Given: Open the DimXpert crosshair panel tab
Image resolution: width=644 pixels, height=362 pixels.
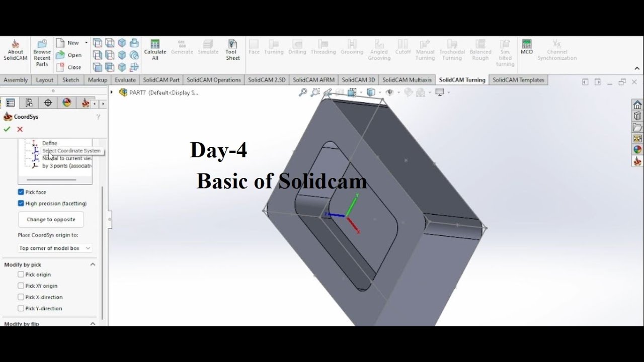Looking at the screenshot, I should coord(48,103).
